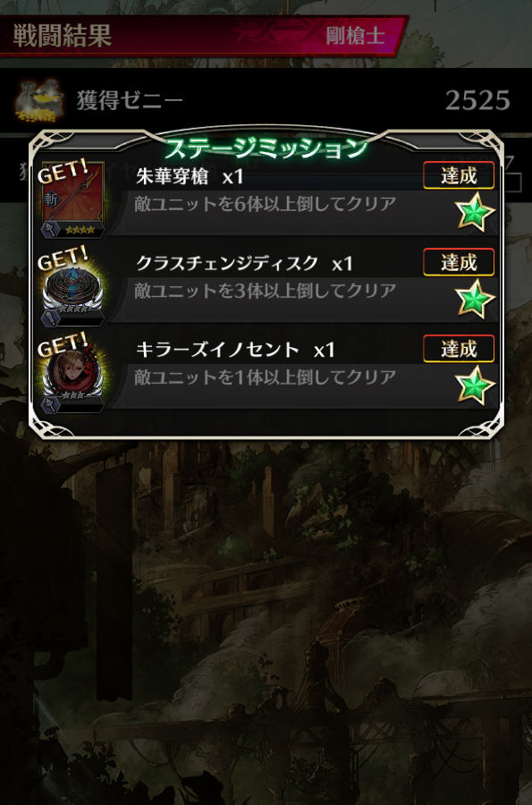Tap the 剛槍士 label in header

pos(355,36)
